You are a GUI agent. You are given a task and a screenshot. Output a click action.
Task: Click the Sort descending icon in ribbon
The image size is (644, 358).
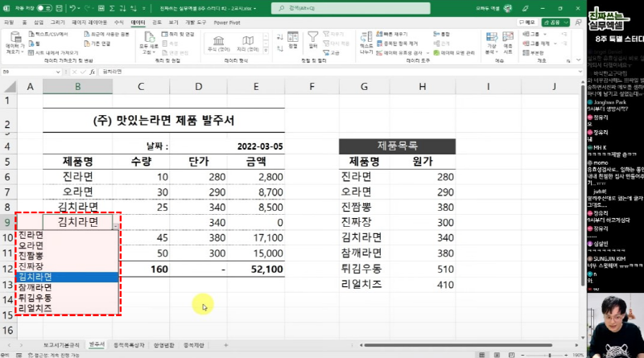(x=280, y=49)
